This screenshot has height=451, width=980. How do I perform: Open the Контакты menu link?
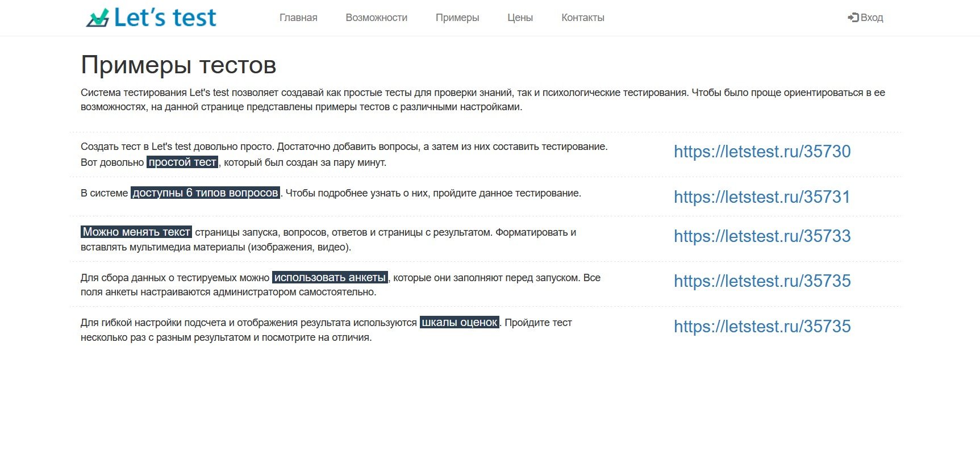[582, 18]
